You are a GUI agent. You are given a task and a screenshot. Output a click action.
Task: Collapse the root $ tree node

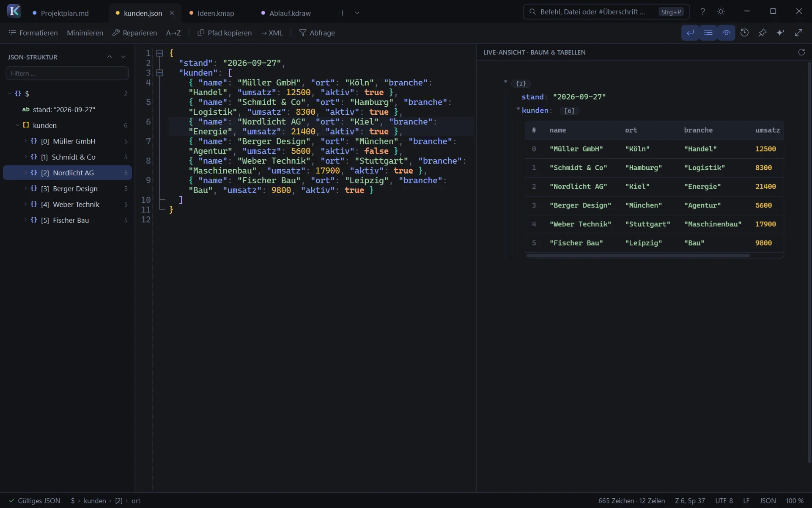pos(10,94)
